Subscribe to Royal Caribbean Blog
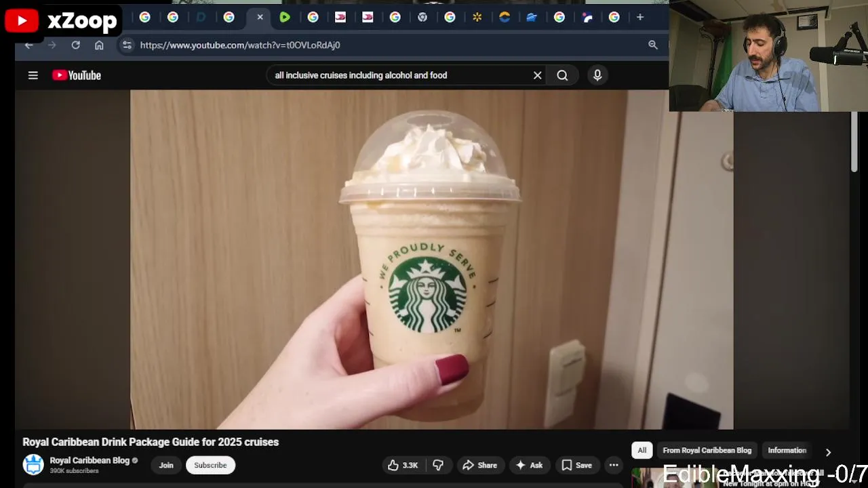Image resolution: width=868 pixels, height=488 pixels. [210, 465]
